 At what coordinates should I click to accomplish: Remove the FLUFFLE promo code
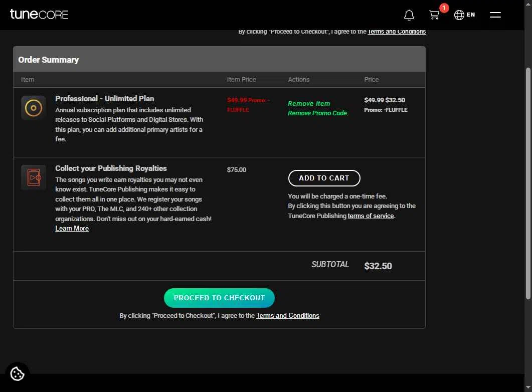[x=317, y=113]
